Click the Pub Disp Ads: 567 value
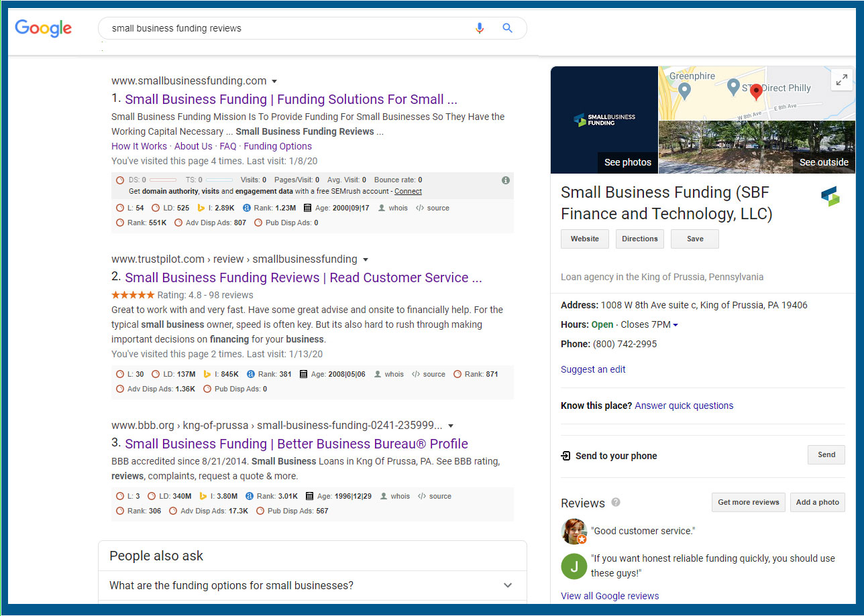The image size is (864, 616). click(298, 511)
